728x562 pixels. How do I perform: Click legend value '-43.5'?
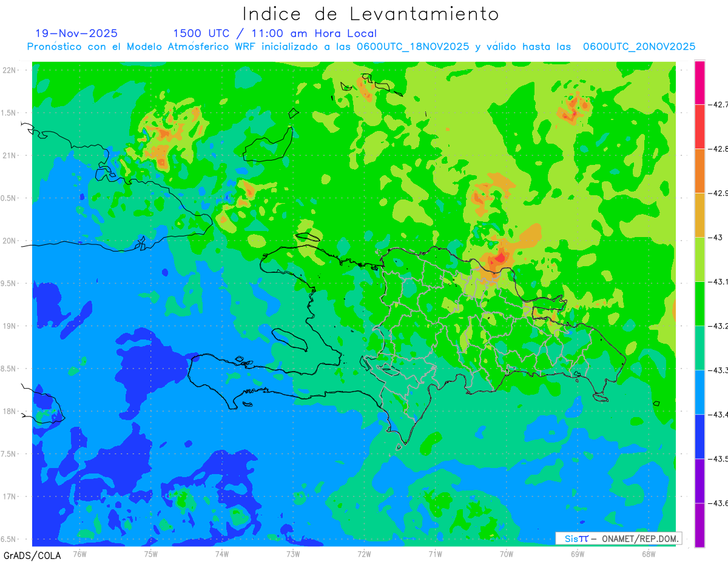click(720, 459)
